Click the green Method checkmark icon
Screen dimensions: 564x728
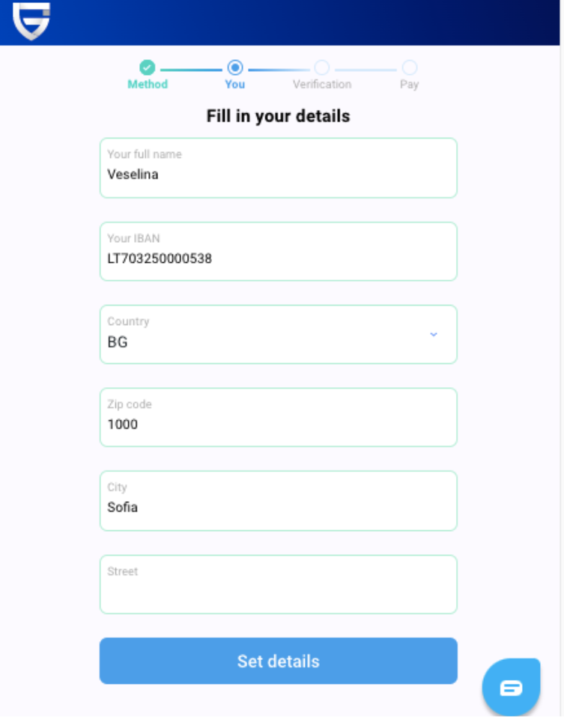pos(147,68)
